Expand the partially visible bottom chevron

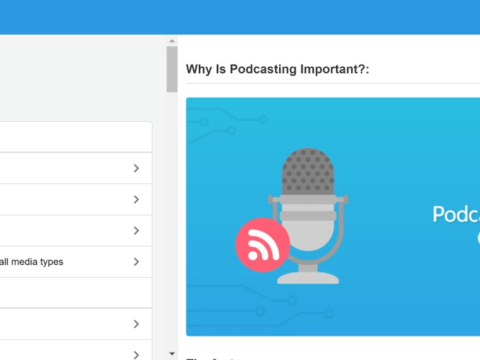click(x=136, y=355)
